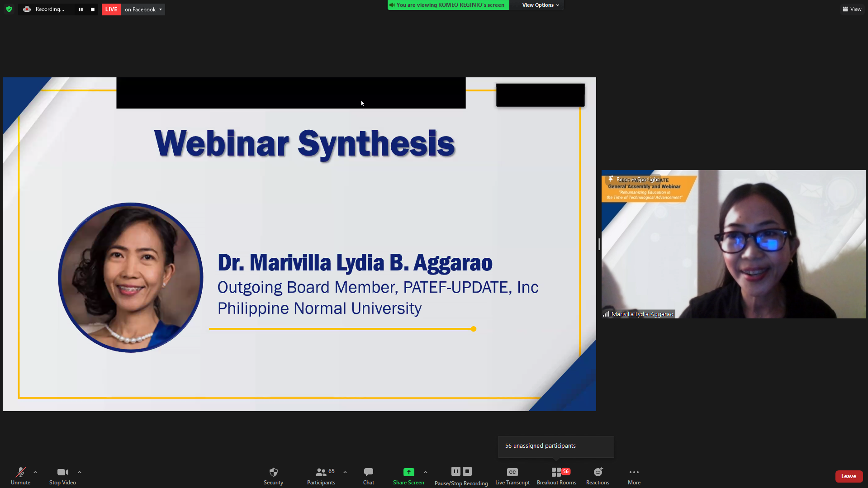Viewport: 868px width, 488px height.
Task: Open the Security shield menu
Action: click(273, 475)
